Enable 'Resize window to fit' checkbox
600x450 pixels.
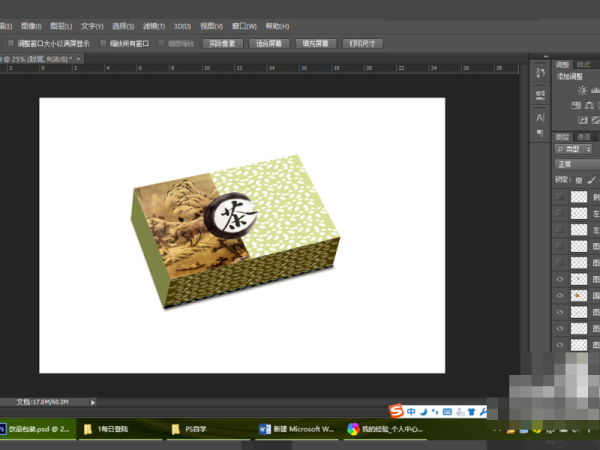coord(11,44)
